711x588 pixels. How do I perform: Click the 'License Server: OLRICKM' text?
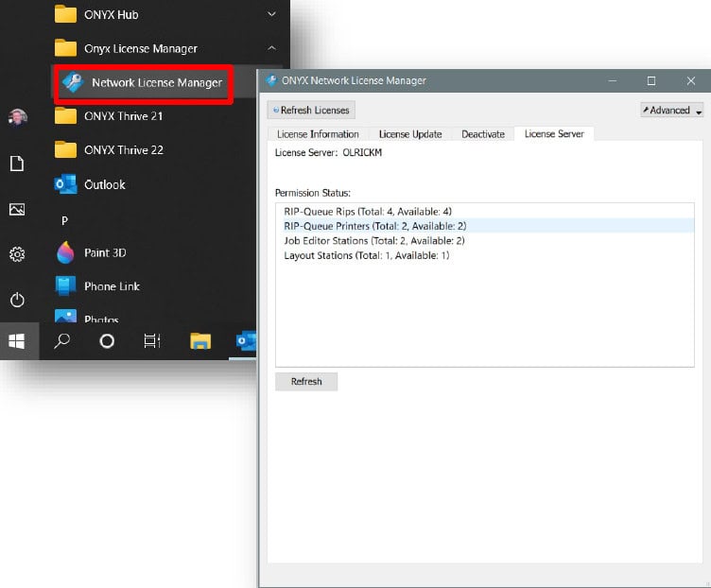328,152
